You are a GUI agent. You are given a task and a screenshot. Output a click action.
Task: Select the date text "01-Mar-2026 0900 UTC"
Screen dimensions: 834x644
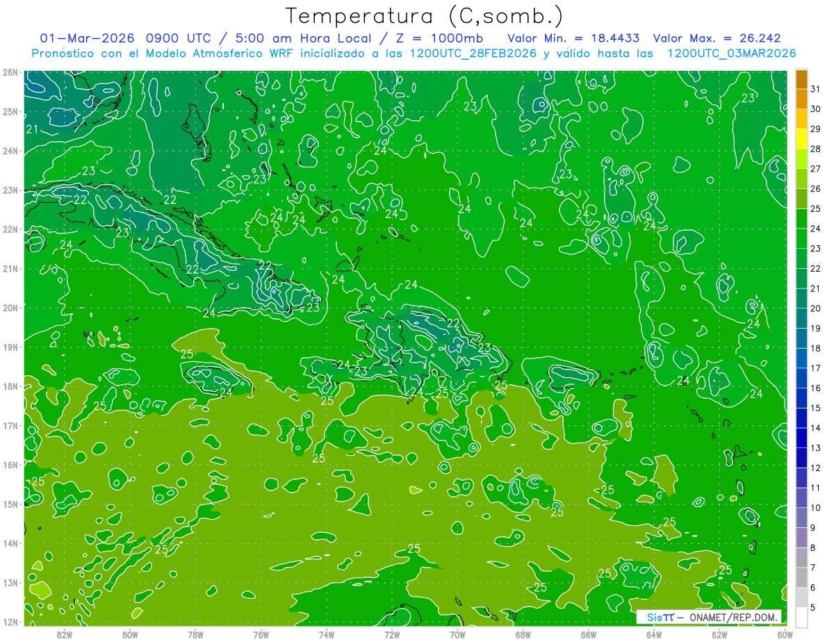(x=127, y=38)
